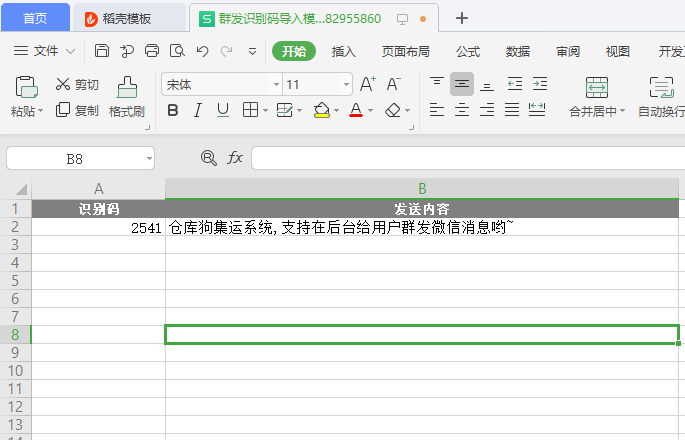This screenshot has height=440, width=685.
Task: Align cell content to top
Action: coord(437,83)
